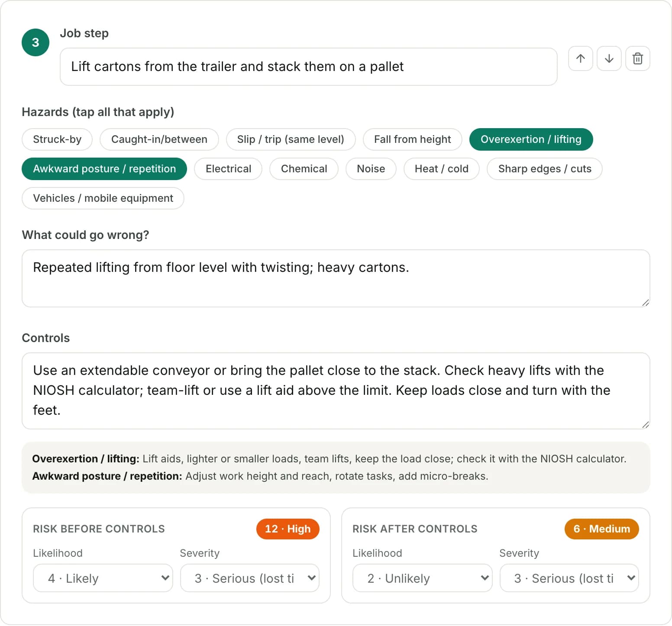The width and height of the screenshot is (672, 626).
Task: Select the Electrical hazard chip
Action: (228, 169)
